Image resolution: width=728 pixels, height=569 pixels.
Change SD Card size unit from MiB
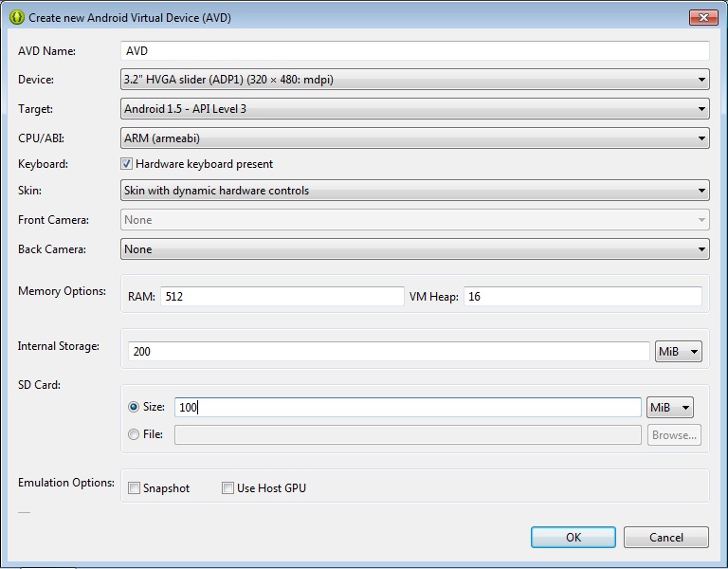click(x=670, y=408)
